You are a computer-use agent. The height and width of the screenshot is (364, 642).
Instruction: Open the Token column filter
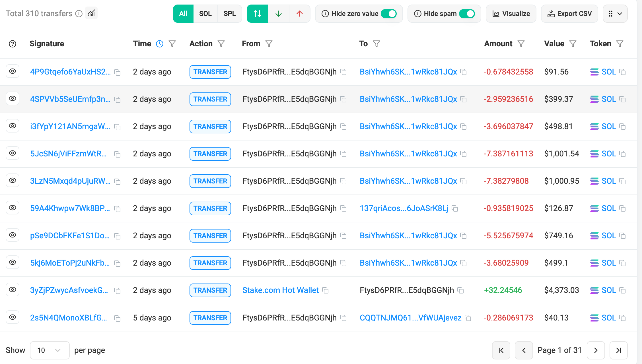click(x=620, y=44)
